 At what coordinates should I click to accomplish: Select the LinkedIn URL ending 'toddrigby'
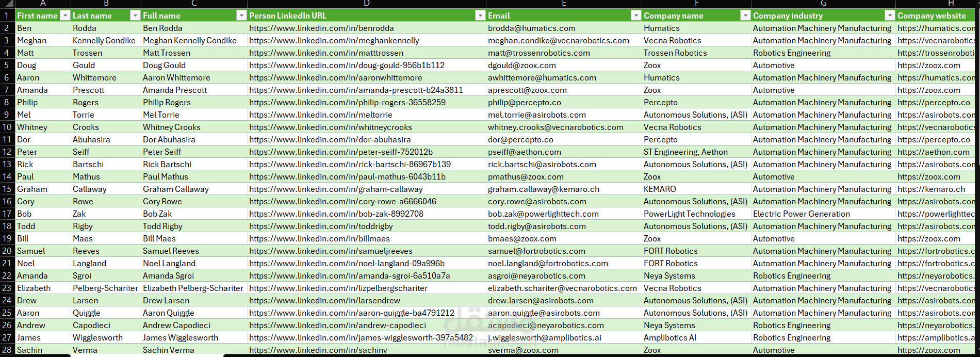point(367,226)
